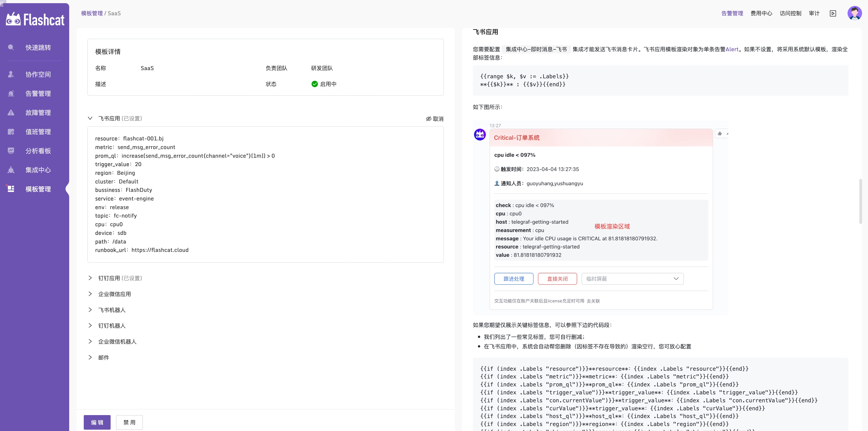Give thumbs-up on the alert card
Screen dimensions: 868x431
[x=720, y=133]
